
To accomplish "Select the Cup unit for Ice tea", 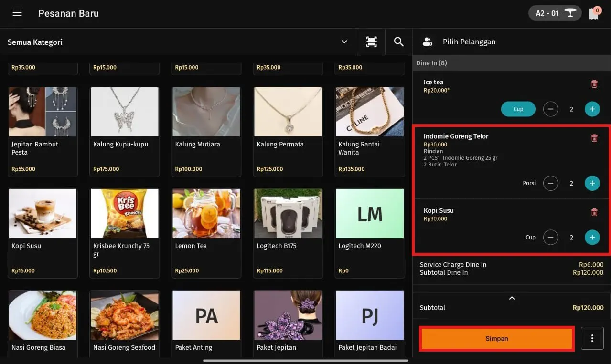I will pyautogui.click(x=518, y=109).
